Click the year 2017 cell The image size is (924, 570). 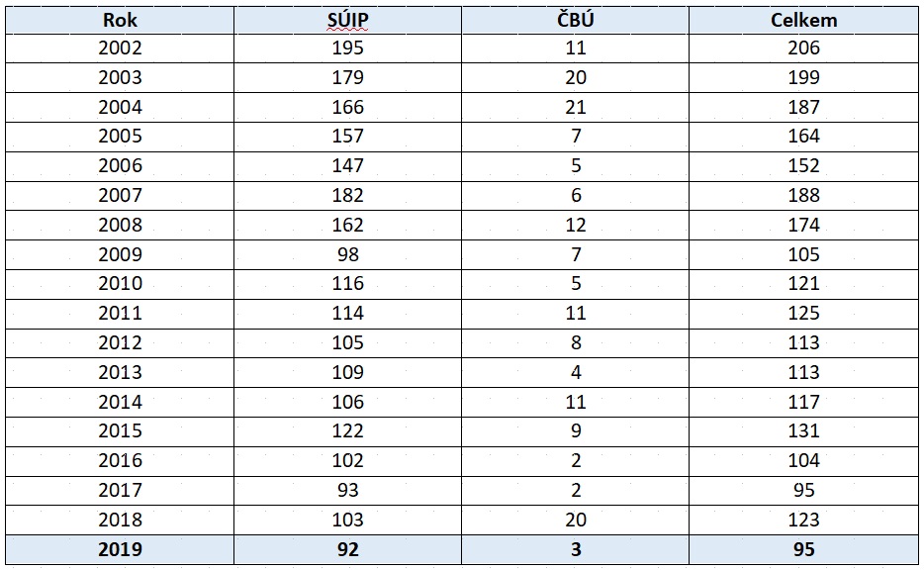point(120,490)
